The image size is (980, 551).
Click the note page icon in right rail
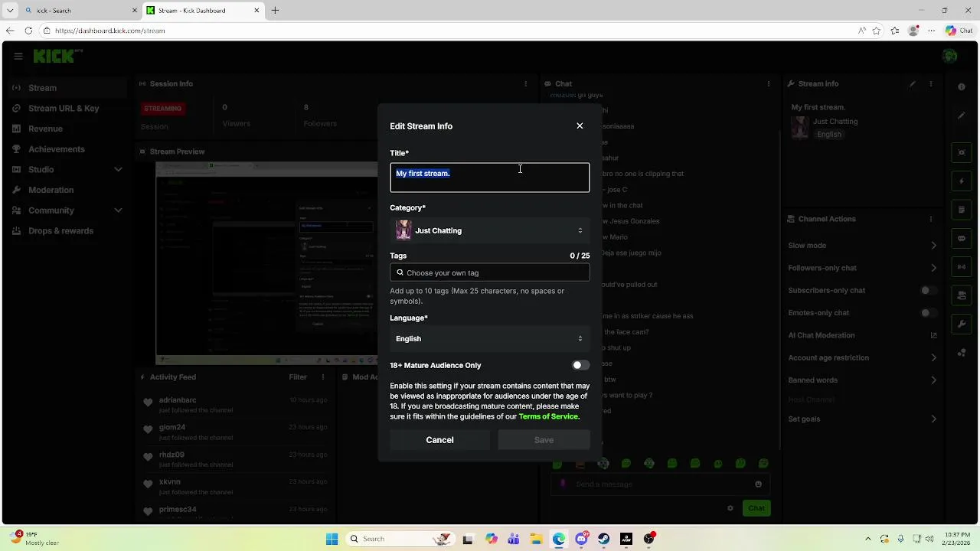(x=962, y=210)
